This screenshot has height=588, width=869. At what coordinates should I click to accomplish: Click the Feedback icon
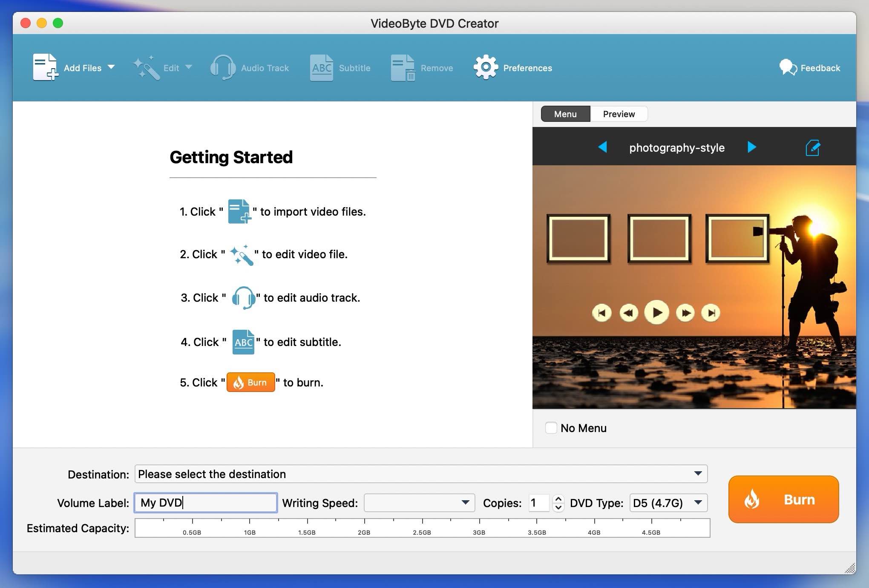tap(788, 67)
